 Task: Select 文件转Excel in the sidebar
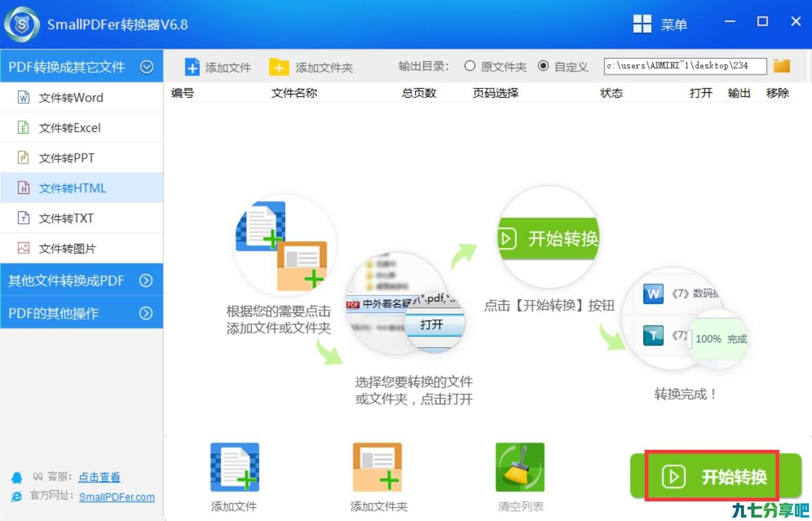tap(82, 128)
